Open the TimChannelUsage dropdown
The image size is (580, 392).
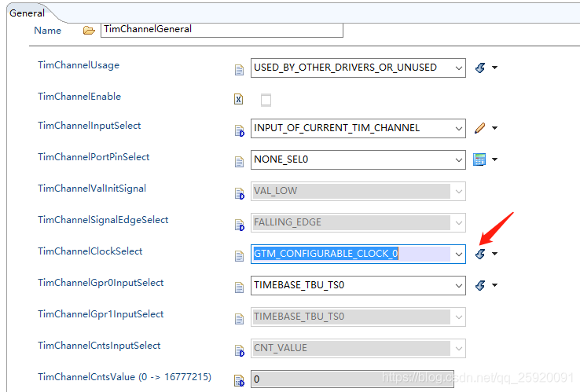tap(459, 68)
